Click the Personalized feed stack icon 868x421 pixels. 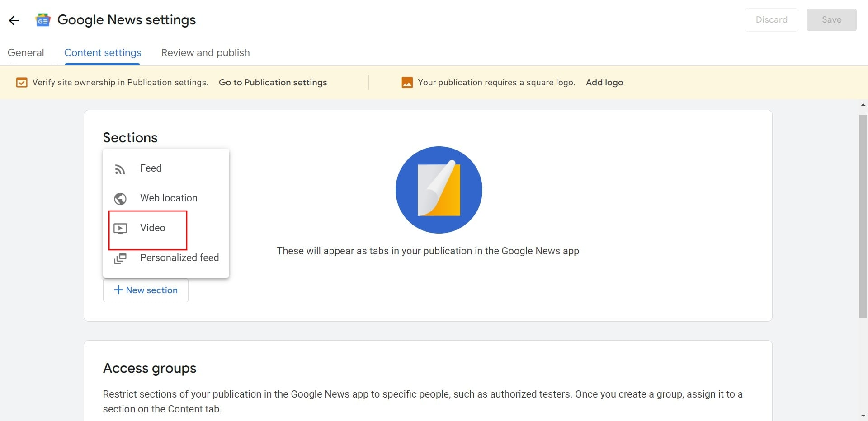[x=120, y=258]
